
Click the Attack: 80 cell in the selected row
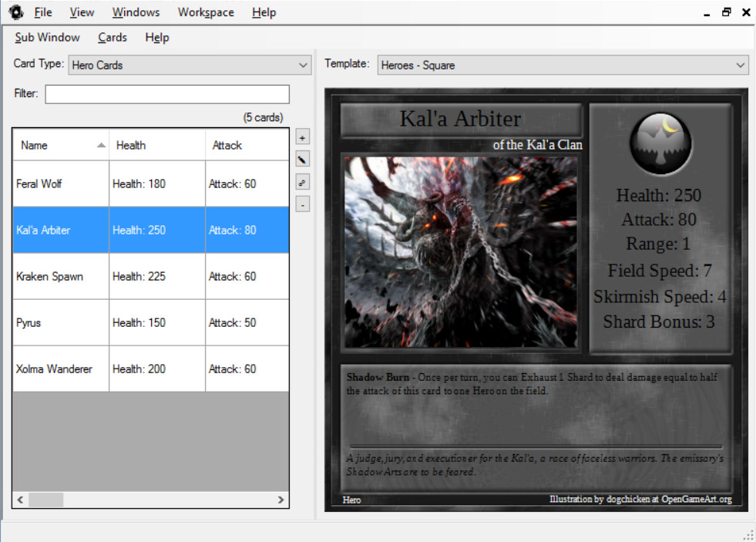point(247,230)
